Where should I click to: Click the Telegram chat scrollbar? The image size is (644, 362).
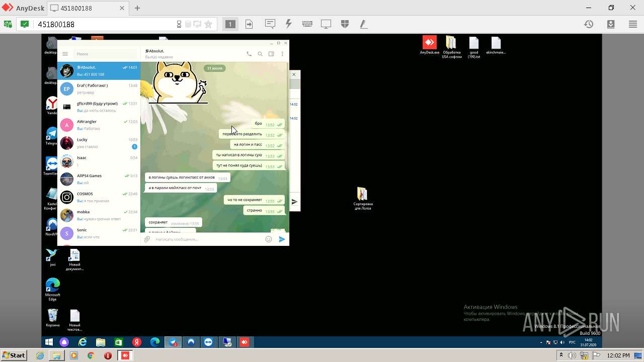[x=288, y=146]
